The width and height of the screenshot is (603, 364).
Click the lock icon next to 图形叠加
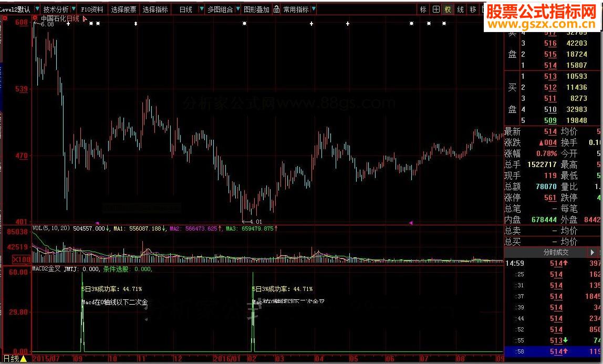277,9
